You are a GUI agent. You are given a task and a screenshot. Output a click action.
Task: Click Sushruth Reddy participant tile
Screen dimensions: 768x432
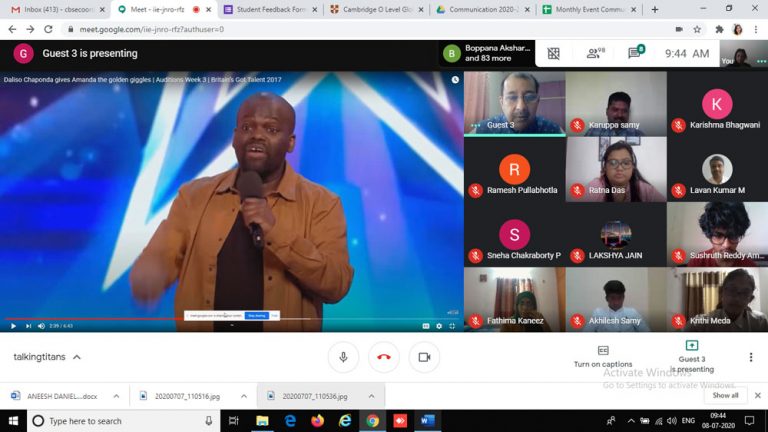click(x=718, y=234)
